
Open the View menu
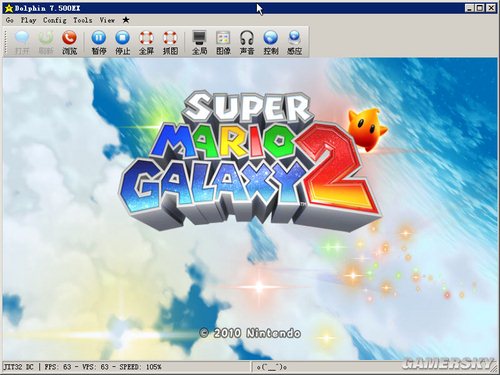[107, 20]
